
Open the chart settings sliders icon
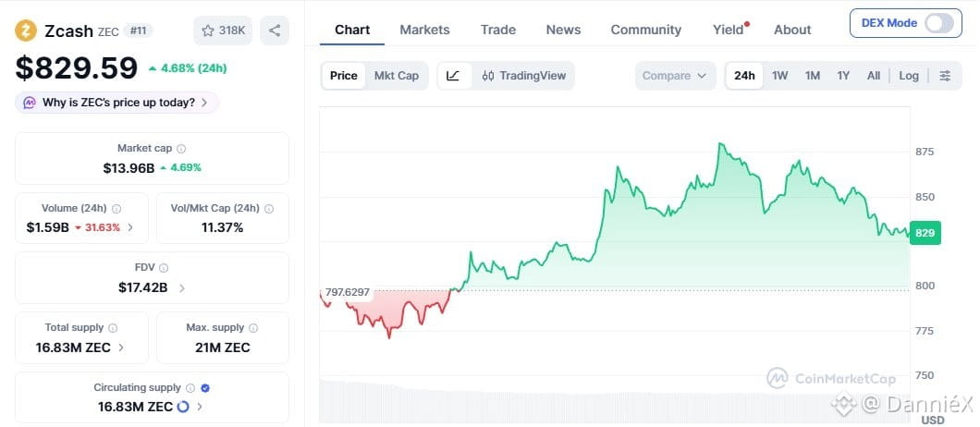pyautogui.click(x=946, y=76)
